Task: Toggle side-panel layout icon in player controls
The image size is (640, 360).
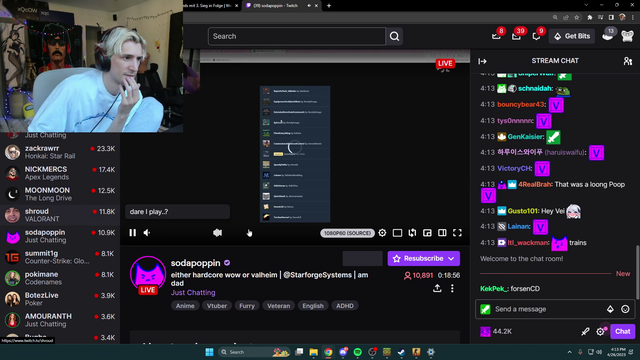Action: [x=442, y=233]
